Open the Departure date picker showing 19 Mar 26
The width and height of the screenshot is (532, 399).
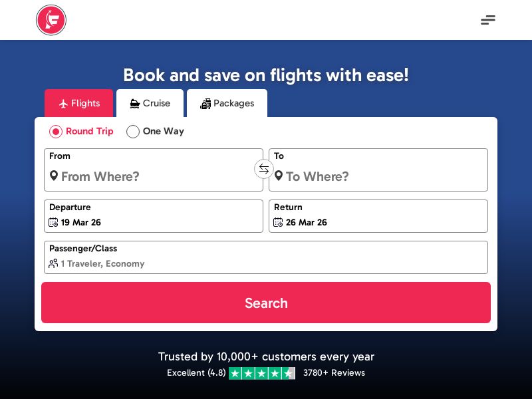153,216
